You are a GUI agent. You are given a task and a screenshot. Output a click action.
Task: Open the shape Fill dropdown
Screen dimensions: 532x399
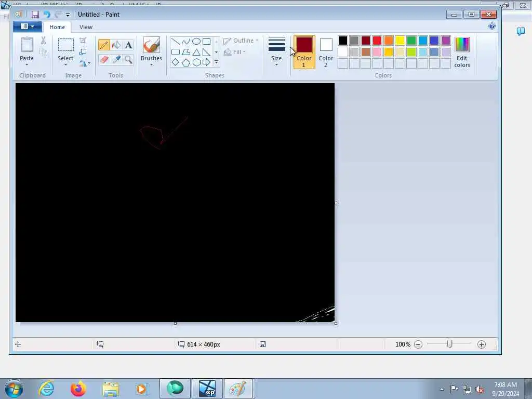tap(235, 52)
